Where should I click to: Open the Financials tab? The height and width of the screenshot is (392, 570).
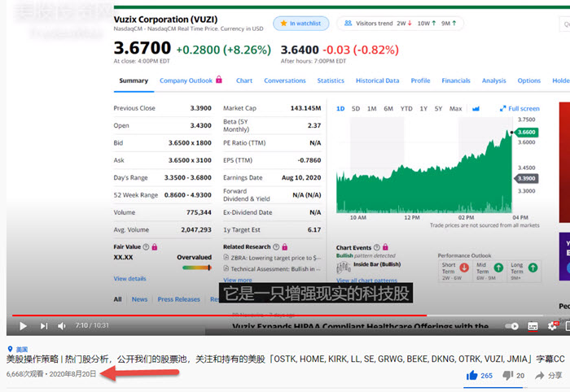pos(456,81)
